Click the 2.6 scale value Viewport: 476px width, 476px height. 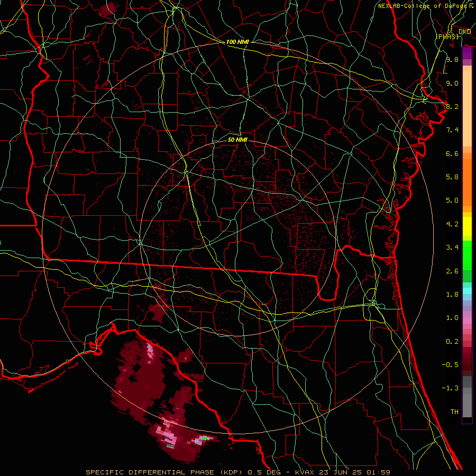click(x=452, y=271)
